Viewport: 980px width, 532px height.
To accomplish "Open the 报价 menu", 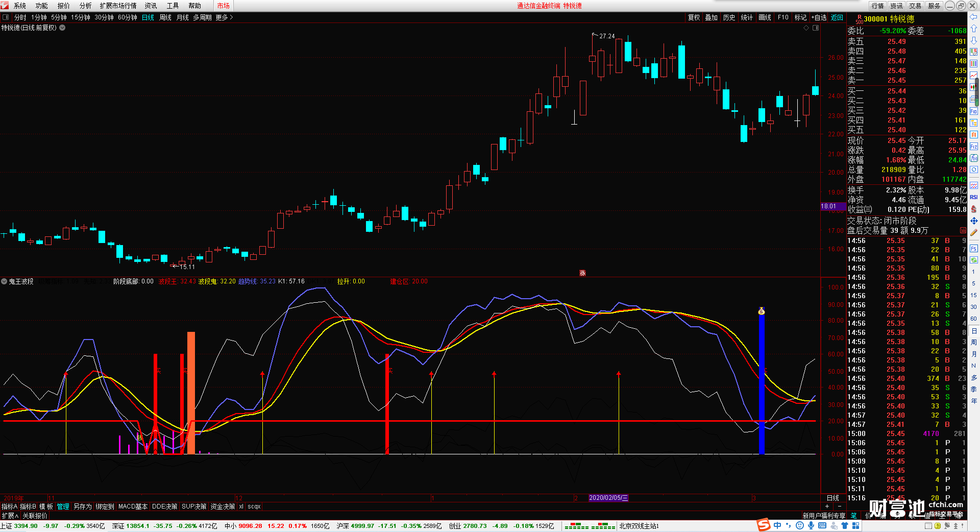I will coord(64,6).
